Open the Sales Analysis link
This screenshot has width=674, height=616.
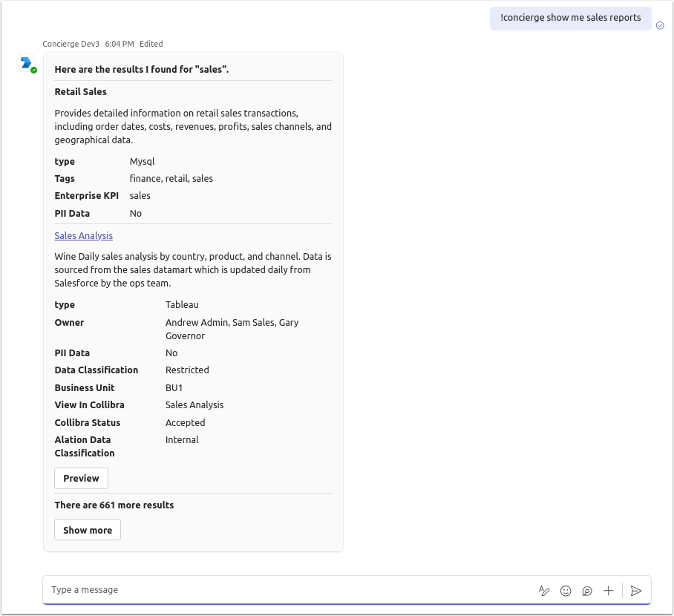84,235
